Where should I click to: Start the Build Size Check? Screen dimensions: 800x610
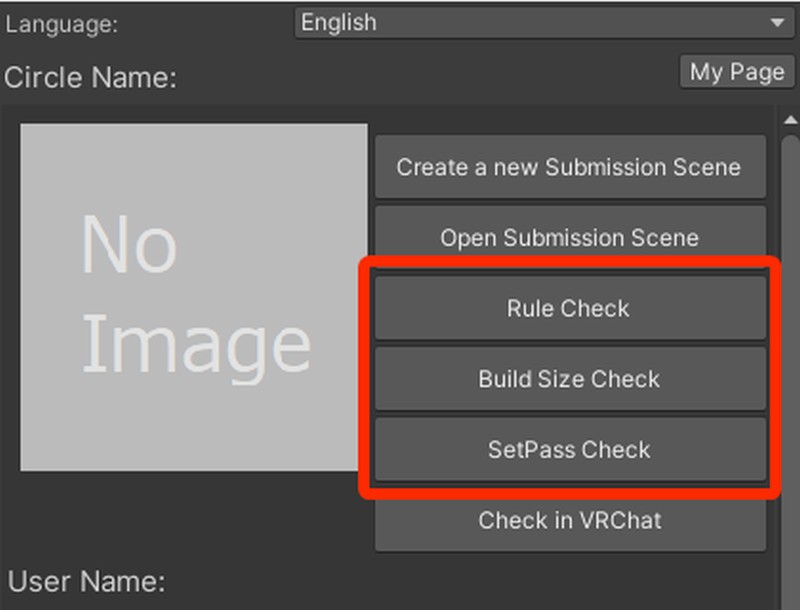tap(569, 379)
